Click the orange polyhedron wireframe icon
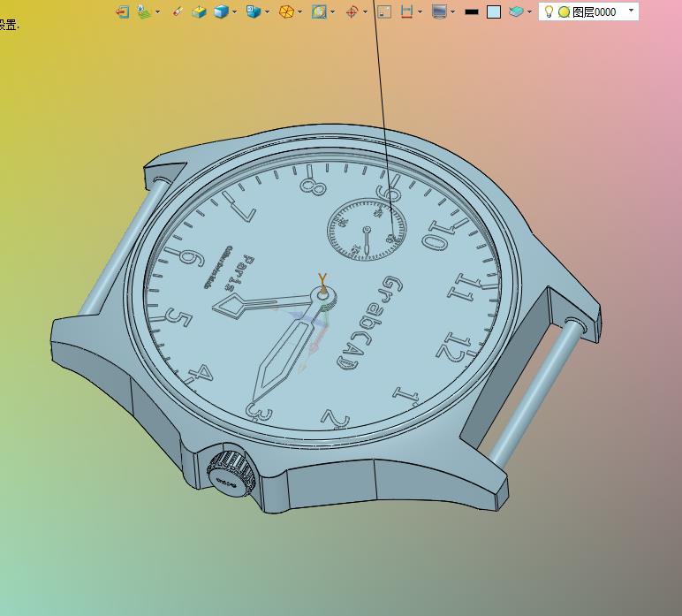The image size is (682, 616). click(286, 11)
